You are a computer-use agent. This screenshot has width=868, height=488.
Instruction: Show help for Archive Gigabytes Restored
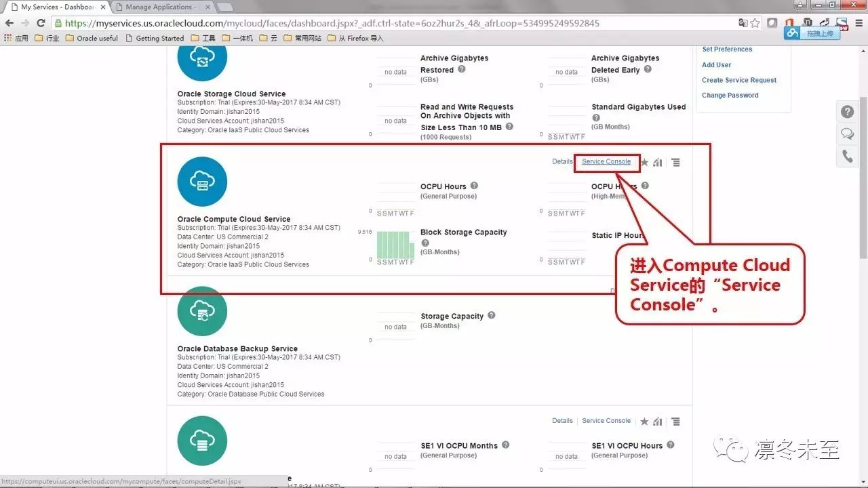(462, 69)
